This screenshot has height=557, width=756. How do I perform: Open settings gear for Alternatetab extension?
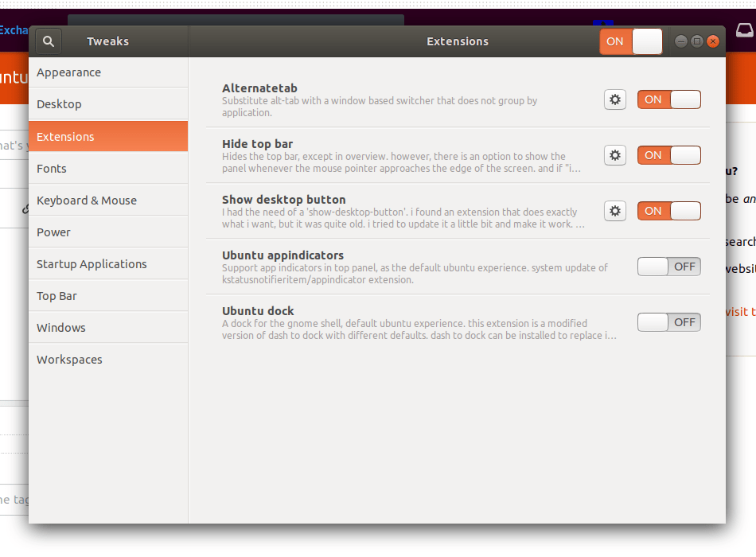tap(614, 99)
